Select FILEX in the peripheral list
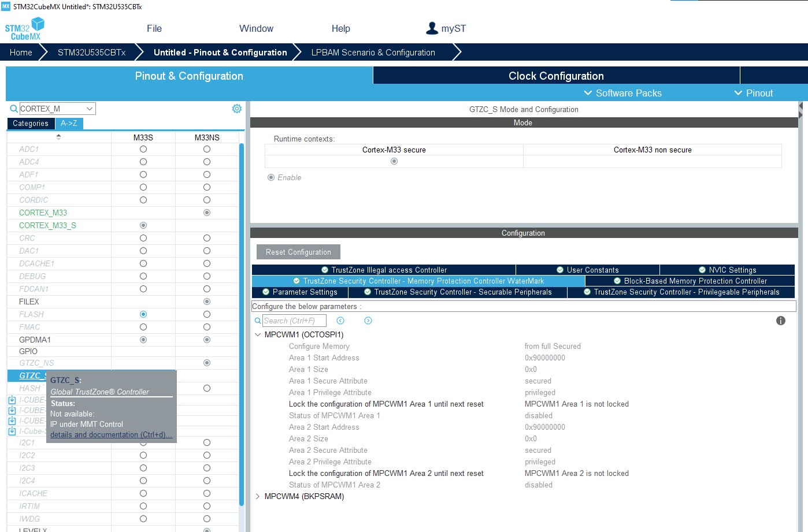Image resolution: width=808 pixels, height=532 pixels. click(x=29, y=302)
